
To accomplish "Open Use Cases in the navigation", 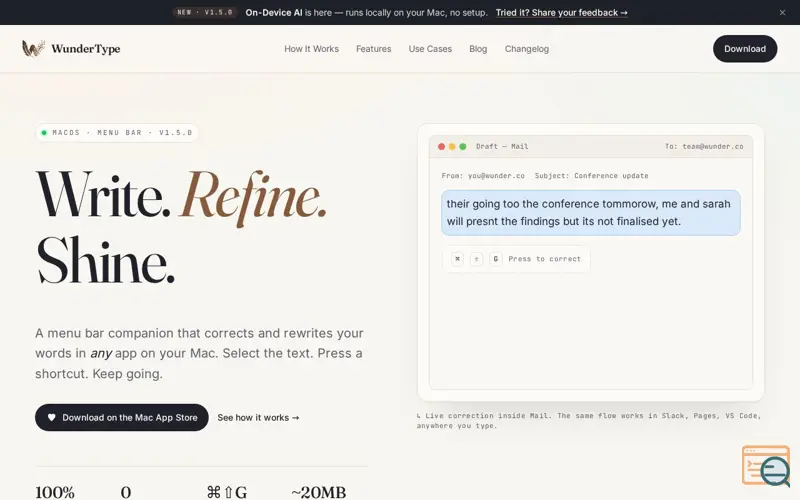I will pyautogui.click(x=430, y=49).
